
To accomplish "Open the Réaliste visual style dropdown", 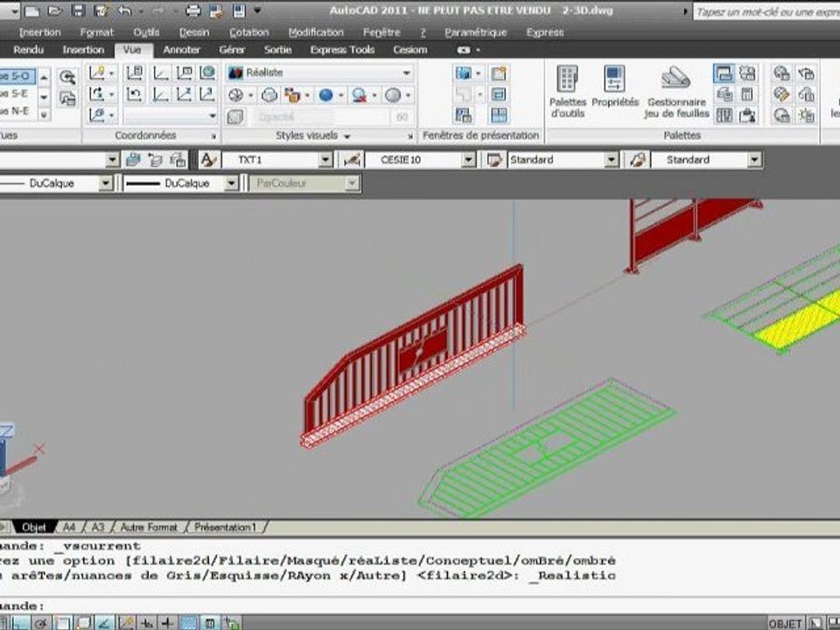I will 407,73.
